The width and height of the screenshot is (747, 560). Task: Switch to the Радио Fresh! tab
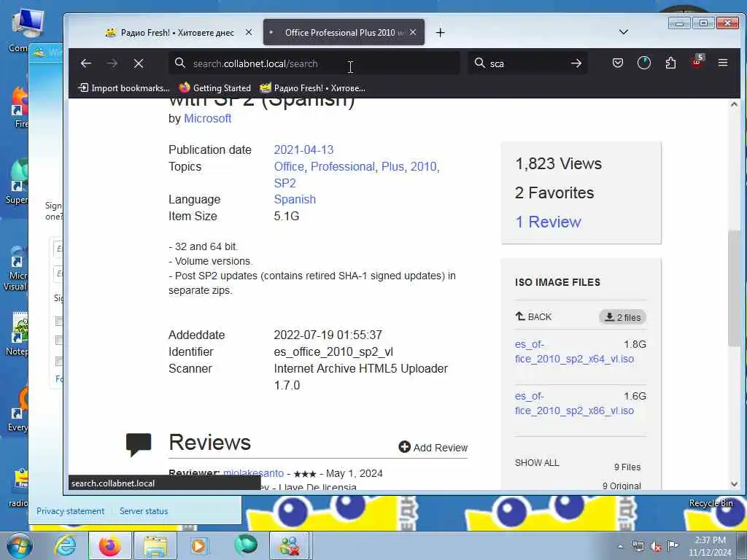[x=177, y=32]
